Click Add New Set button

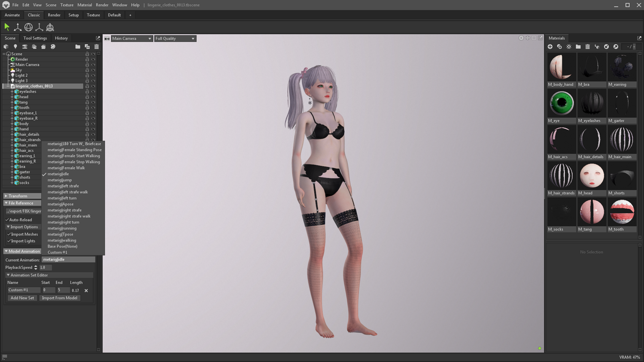[x=22, y=298]
